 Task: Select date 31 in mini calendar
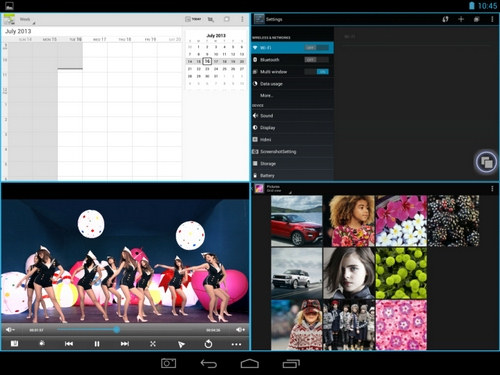[216, 76]
